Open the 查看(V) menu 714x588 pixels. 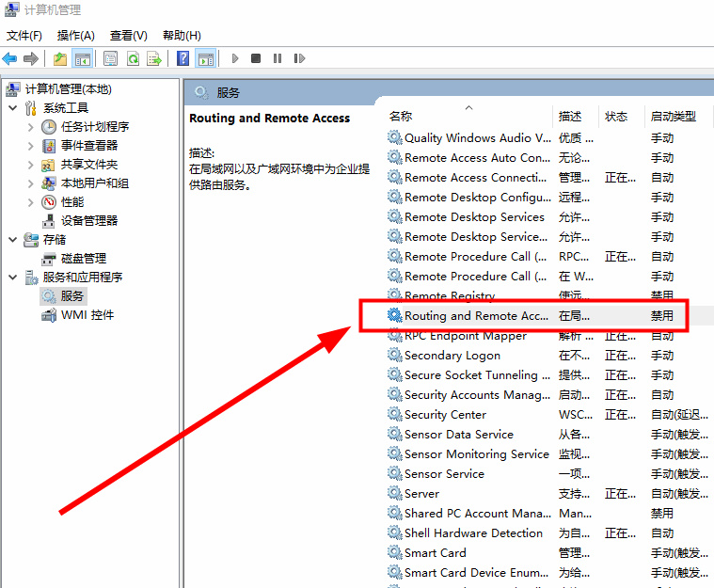pyautogui.click(x=128, y=36)
